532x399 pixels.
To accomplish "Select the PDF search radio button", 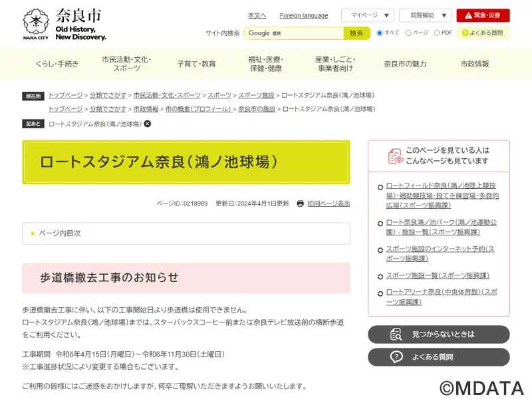I will point(437,33).
